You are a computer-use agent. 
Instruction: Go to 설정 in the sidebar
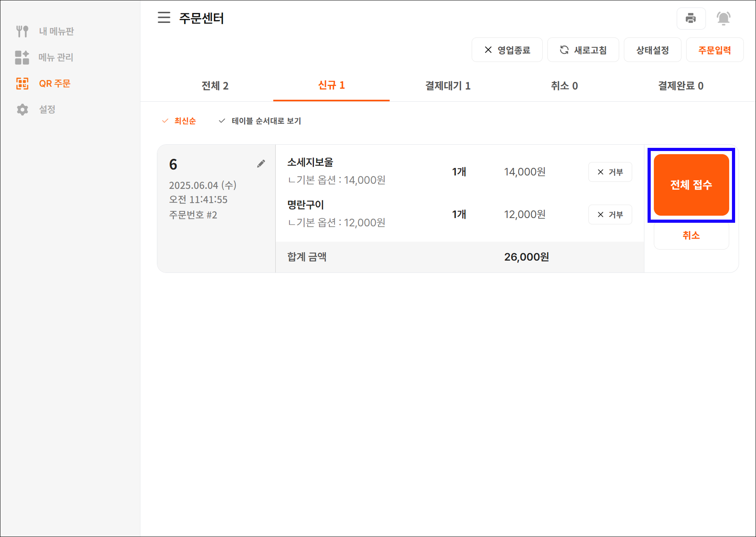pyautogui.click(x=47, y=110)
